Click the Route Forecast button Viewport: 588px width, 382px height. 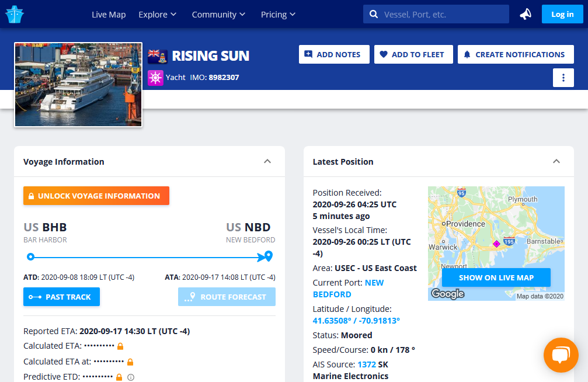227,297
